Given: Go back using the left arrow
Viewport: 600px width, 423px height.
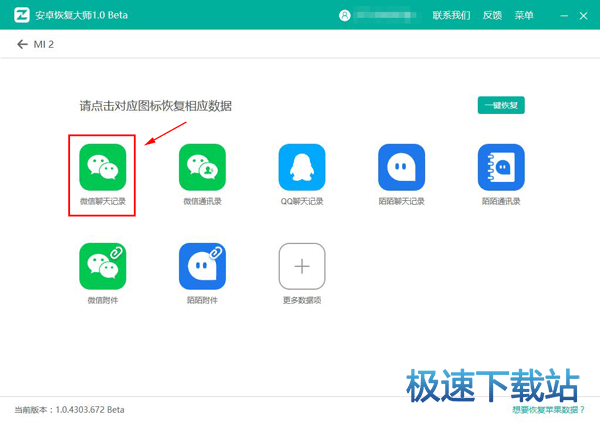Looking at the screenshot, I should click(x=22, y=44).
